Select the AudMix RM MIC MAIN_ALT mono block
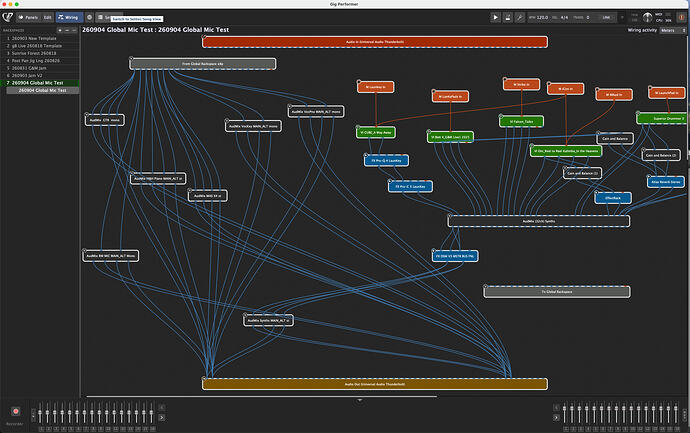Image resolution: width=690 pixels, height=433 pixels. click(110, 256)
